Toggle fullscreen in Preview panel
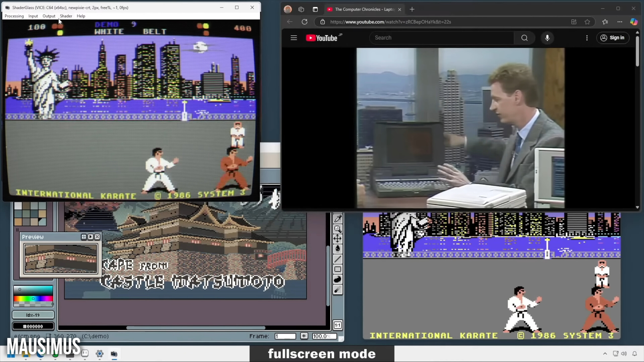 (84, 237)
